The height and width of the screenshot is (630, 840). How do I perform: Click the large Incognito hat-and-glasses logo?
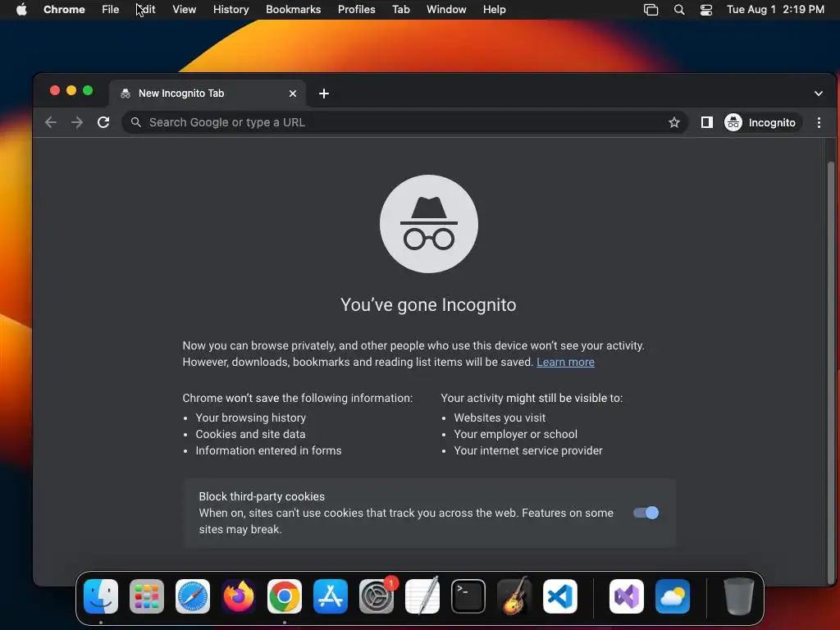coord(428,224)
